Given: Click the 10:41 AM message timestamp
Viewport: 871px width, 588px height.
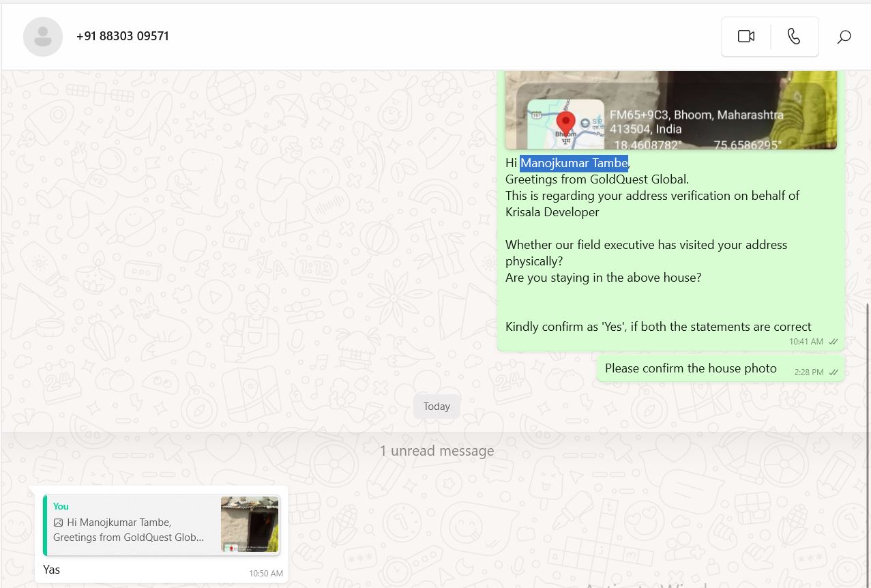Looking at the screenshot, I should tap(806, 342).
